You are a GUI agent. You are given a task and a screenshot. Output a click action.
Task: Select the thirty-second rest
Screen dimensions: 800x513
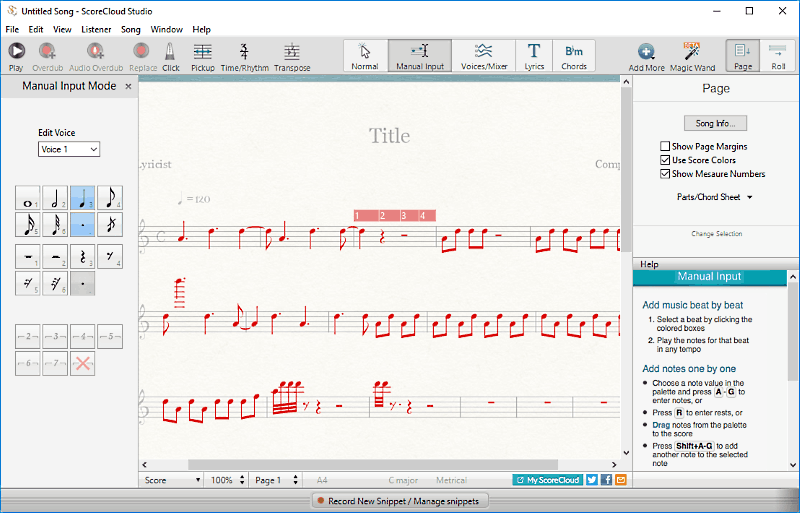click(55, 283)
